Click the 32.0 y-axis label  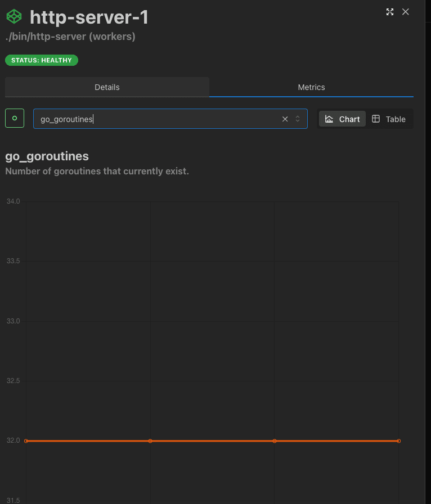13,440
